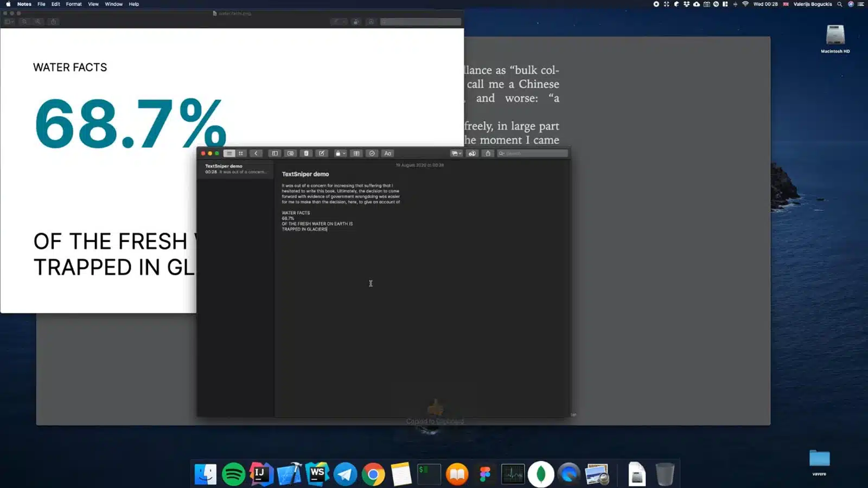Screen dimensions: 868x488
Task: Open the Format menu
Action: point(73,4)
